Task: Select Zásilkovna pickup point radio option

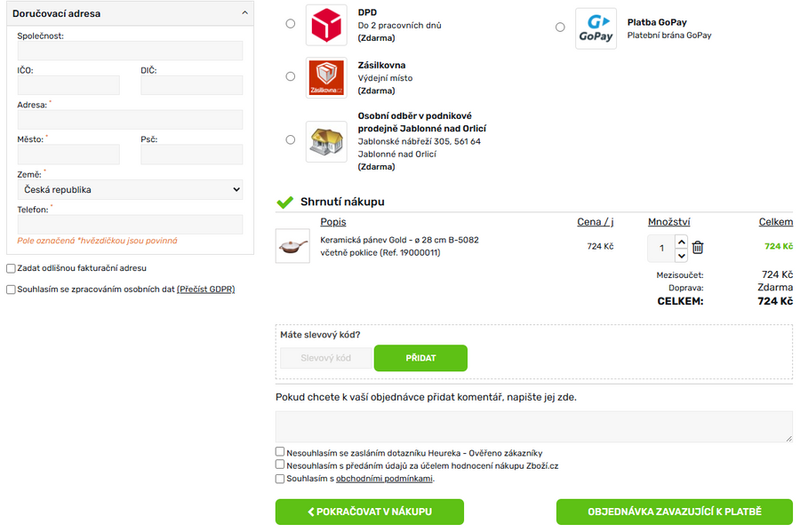Action: 291,76
